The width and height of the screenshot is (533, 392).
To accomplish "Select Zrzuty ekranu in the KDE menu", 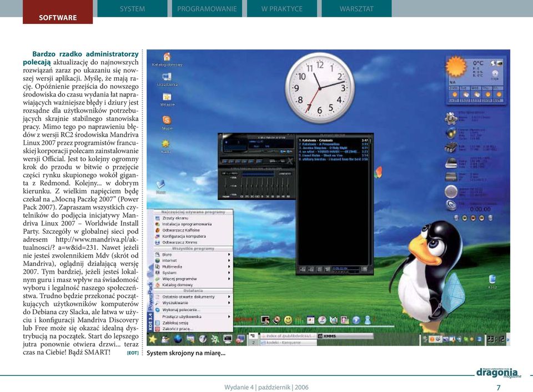I will [193, 218].
